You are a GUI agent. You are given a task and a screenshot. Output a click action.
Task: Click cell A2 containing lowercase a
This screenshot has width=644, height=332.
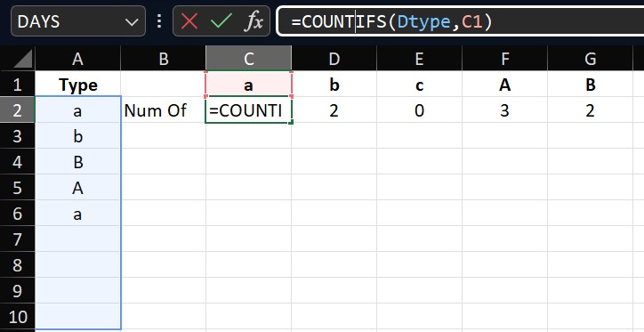[x=77, y=110]
